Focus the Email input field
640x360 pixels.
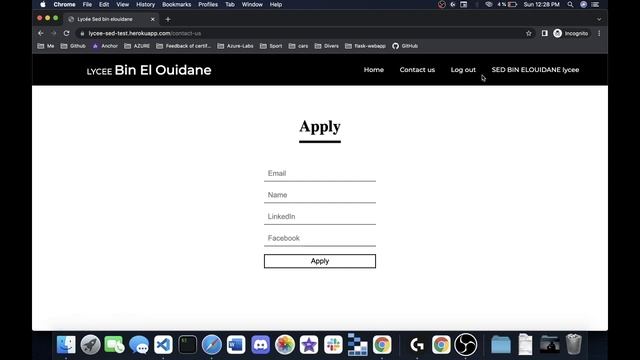tap(320, 173)
